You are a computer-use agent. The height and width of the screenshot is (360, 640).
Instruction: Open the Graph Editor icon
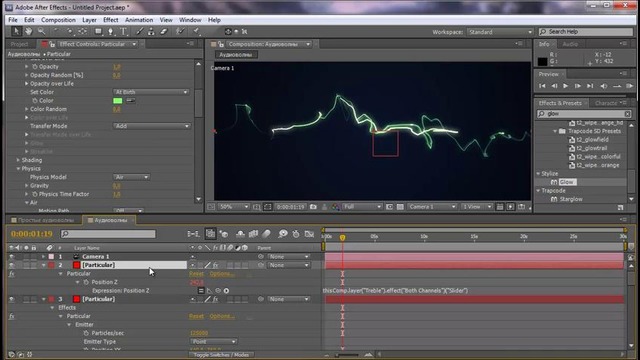coord(309,234)
